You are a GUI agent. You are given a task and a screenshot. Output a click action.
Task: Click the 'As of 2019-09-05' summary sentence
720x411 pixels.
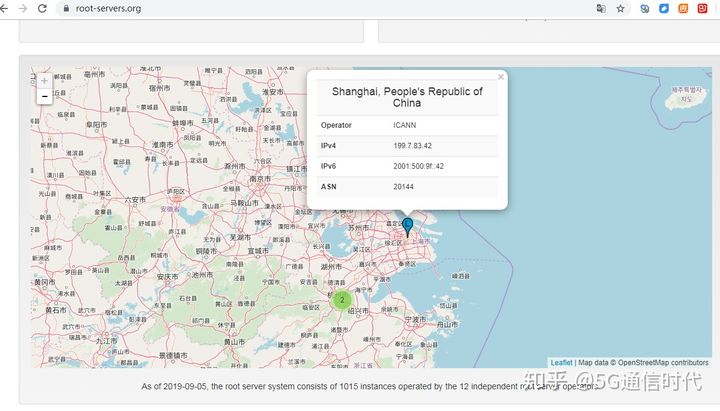[x=370, y=387]
